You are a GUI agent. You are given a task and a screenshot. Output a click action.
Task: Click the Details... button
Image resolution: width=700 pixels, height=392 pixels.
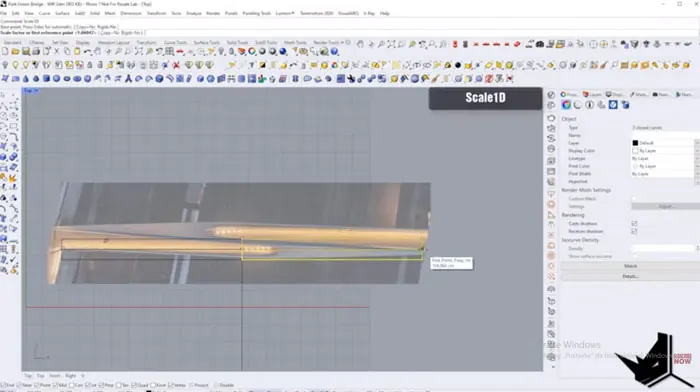630,276
